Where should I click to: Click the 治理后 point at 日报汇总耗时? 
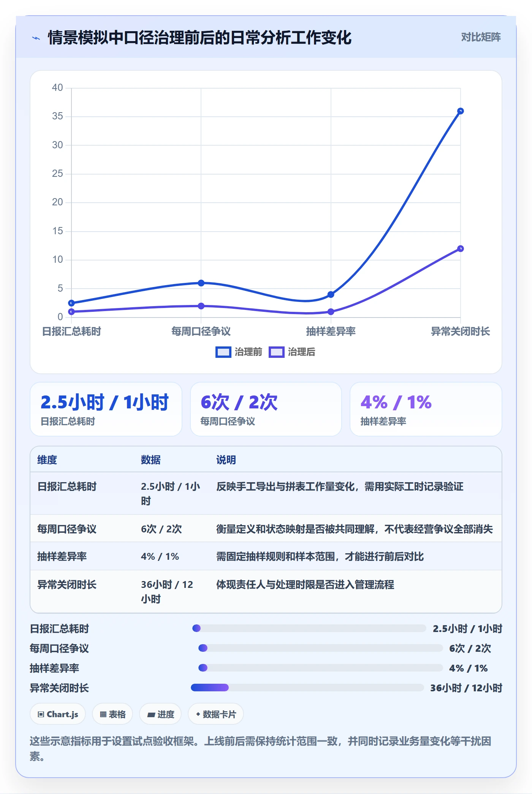coord(71,311)
